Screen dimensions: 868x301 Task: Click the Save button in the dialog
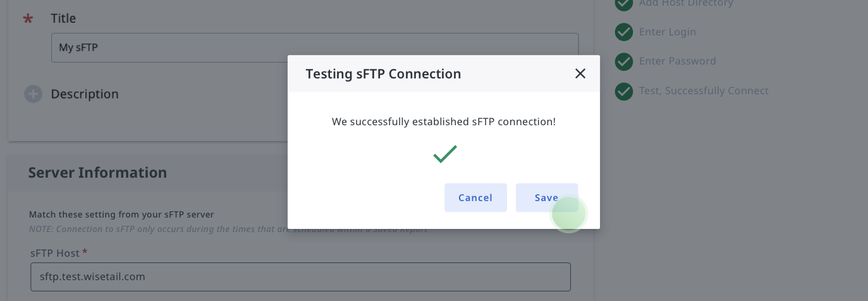point(547,197)
